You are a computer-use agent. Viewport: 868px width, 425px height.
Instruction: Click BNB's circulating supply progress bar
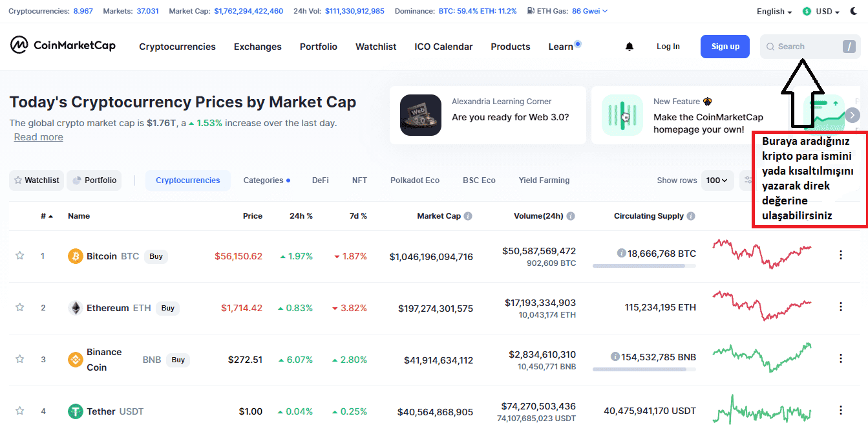[644, 369]
